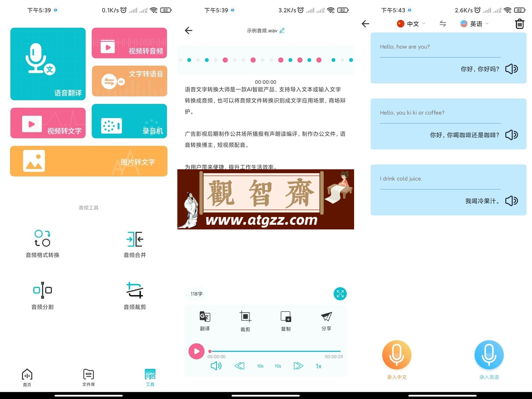Click the alarm icon in the middle status bar

[x=301, y=10]
